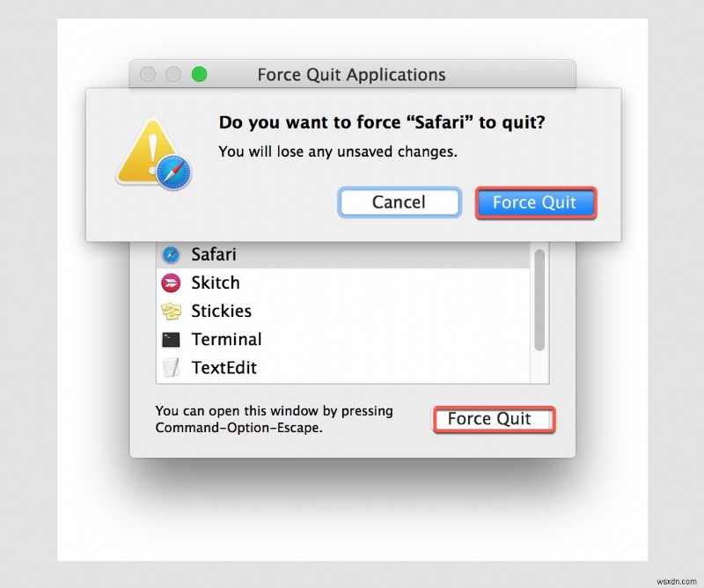The image size is (704, 588).
Task: Click the Skitch heart-shaped app icon
Action: (172, 283)
